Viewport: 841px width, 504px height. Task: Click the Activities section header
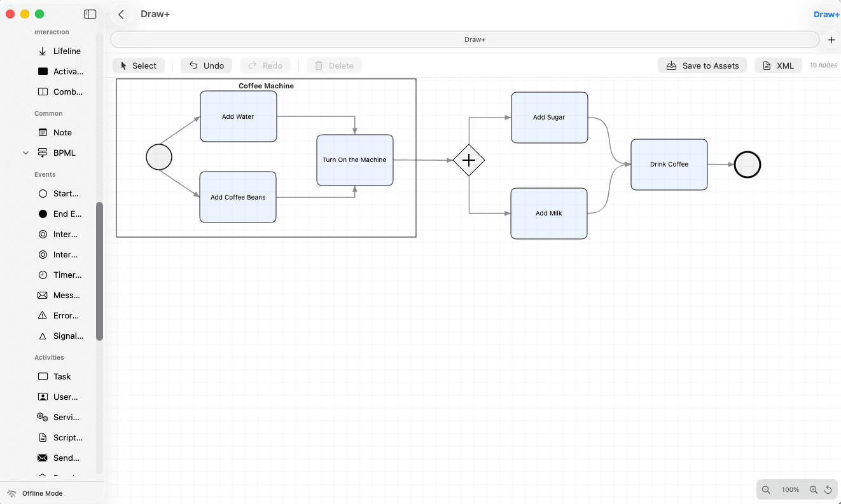click(x=49, y=357)
